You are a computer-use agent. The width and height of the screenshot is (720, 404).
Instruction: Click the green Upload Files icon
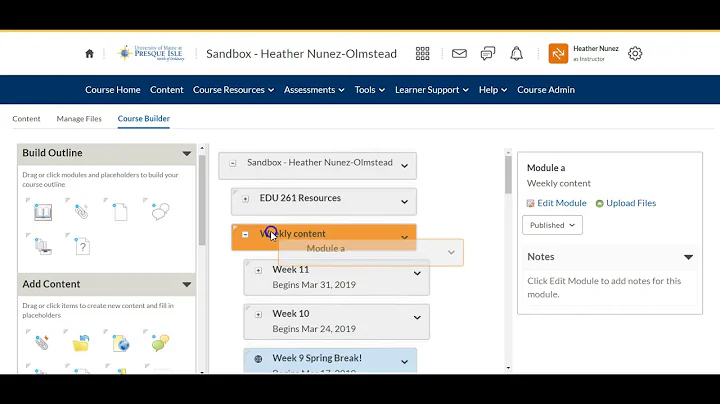(599, 203)
